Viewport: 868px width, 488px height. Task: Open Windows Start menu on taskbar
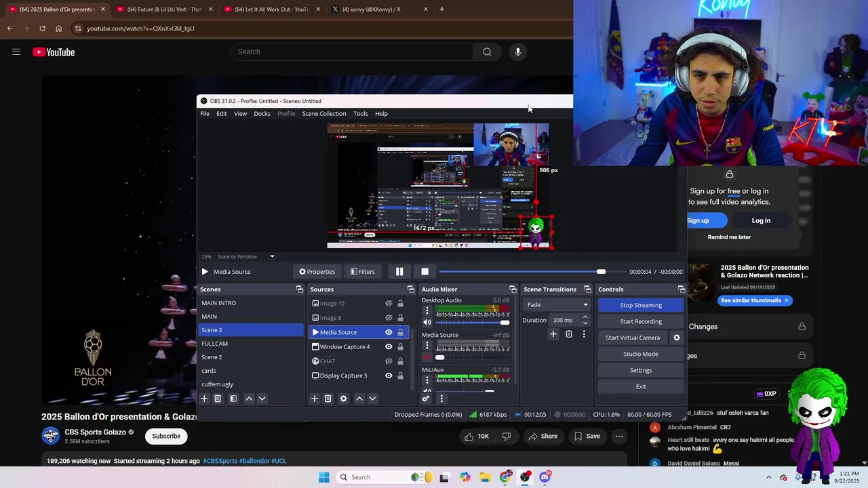point(324,477)
